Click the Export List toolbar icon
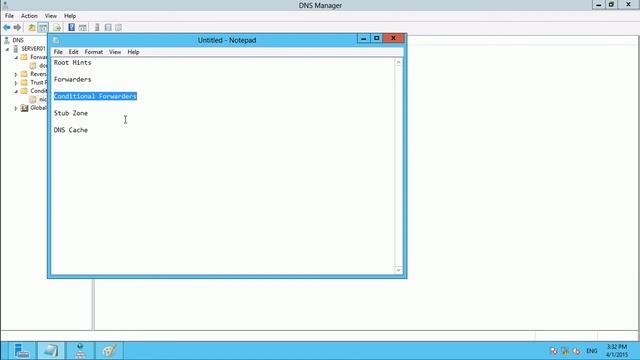Image resolution: width=640 pixels, height=360 pixels. [x=57, y=27]
